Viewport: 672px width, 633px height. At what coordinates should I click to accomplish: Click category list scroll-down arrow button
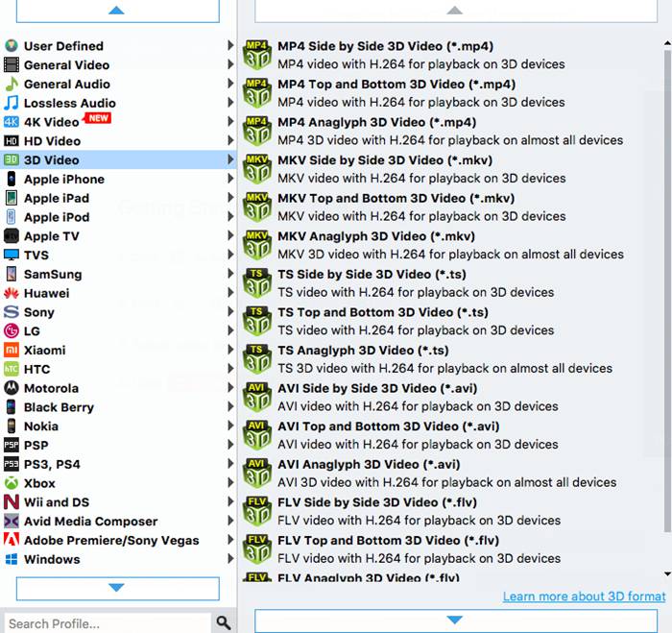point(117,589)
